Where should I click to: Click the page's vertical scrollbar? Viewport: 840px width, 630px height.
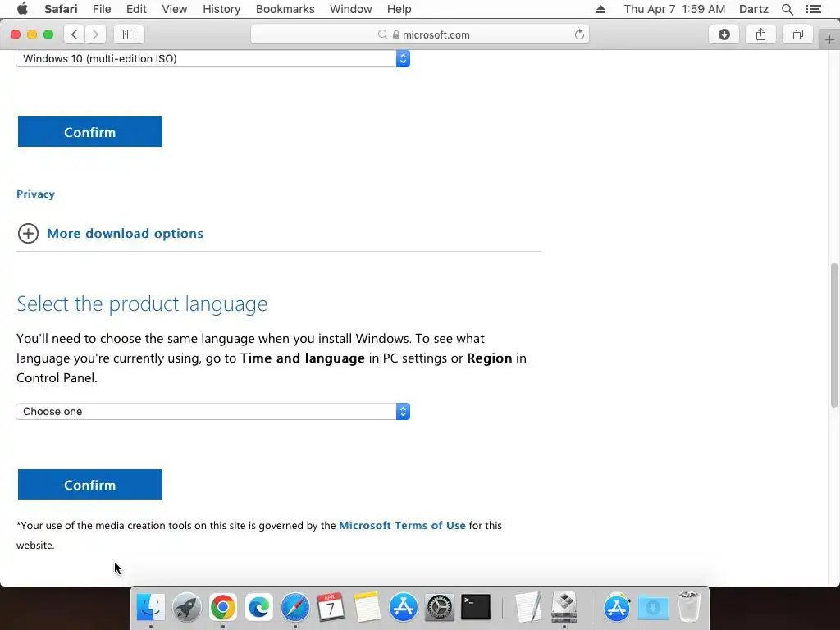click(x=833, y=336)
